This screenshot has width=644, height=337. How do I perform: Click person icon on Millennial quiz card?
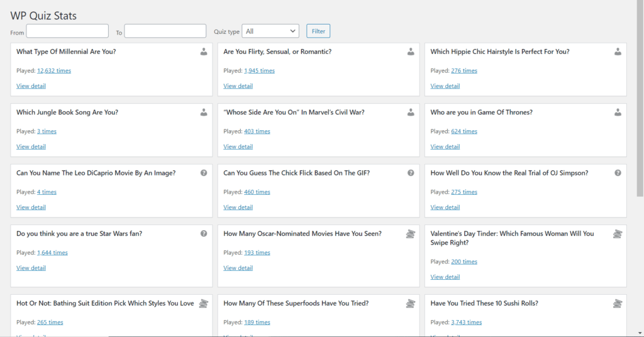204,52
